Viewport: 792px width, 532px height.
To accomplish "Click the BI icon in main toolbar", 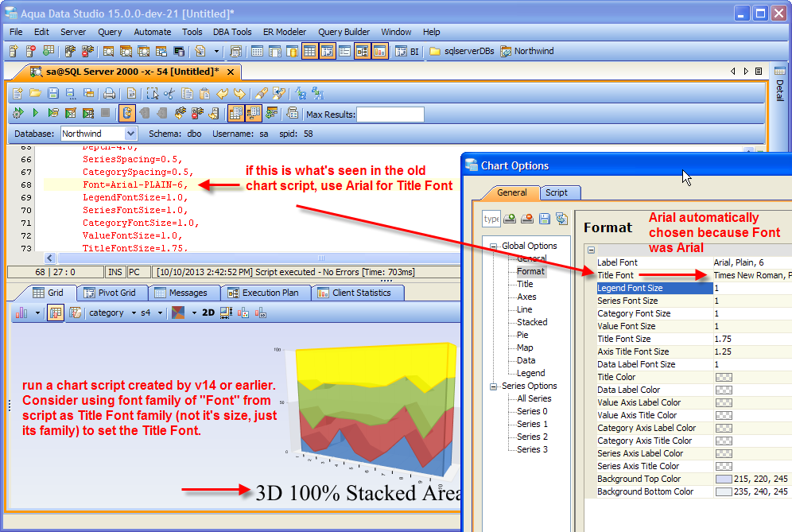I will point(407,51).
